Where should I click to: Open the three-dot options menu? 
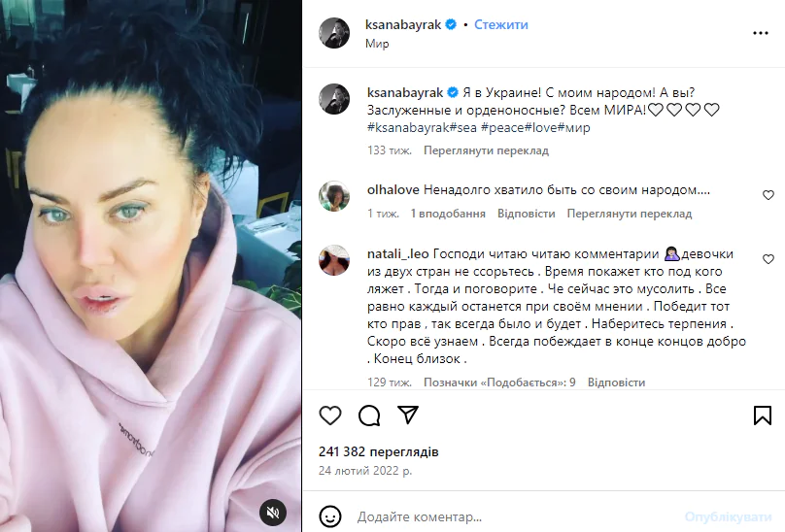(x=760, y=33)
